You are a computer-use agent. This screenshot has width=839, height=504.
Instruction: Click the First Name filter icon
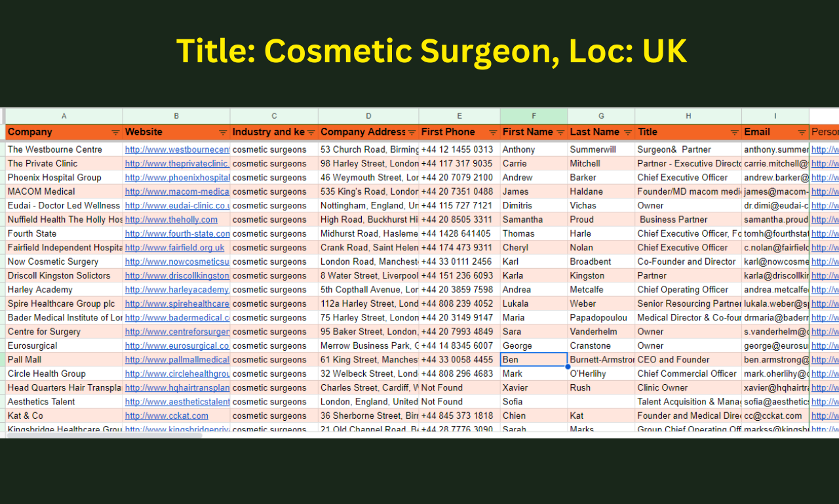[560, 132]
